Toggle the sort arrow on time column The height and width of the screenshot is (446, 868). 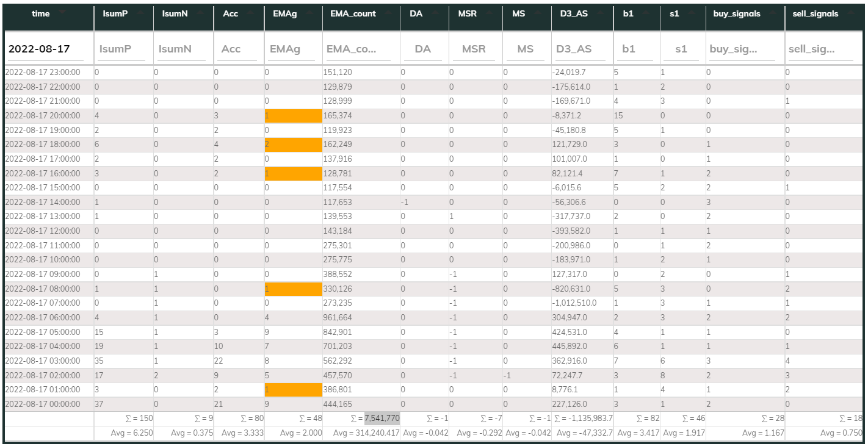click(63, 13)
